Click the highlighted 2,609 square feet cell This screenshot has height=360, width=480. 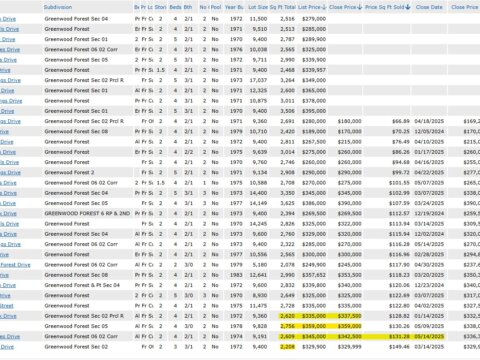coord(287,337)
